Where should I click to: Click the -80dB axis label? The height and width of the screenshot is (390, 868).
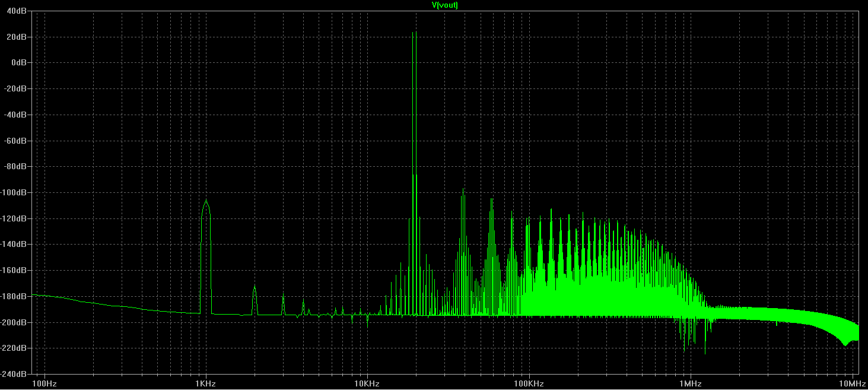coord(17,167)
